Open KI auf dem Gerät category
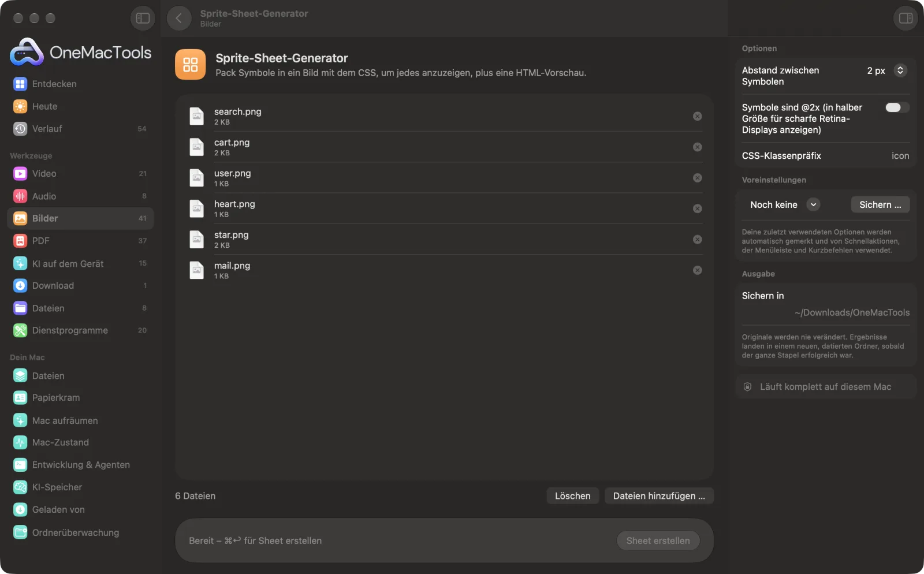Screen dimensions: 924x574 click(80, 263)
